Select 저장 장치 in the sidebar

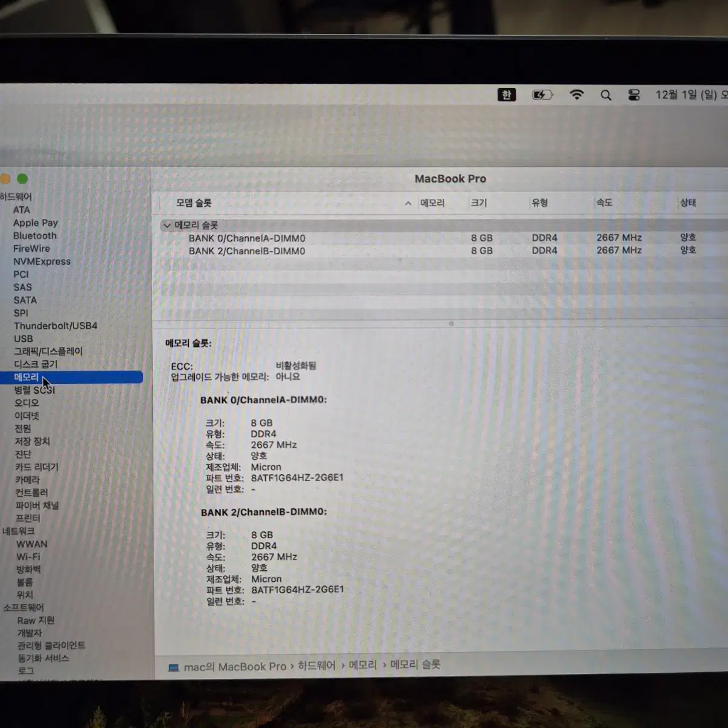[x=32, y=441]
